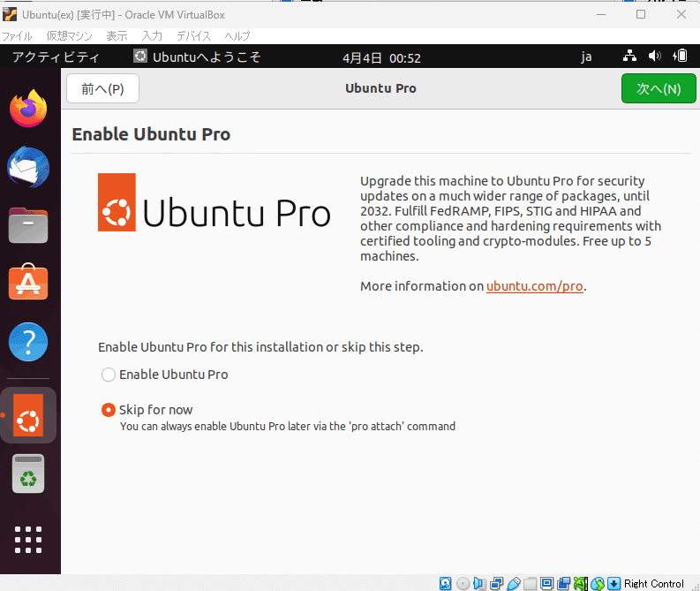The height and width of the screenshot is (591, 700).
Task: Open the Help icon in the dock
Action: (x=28, y=342)
